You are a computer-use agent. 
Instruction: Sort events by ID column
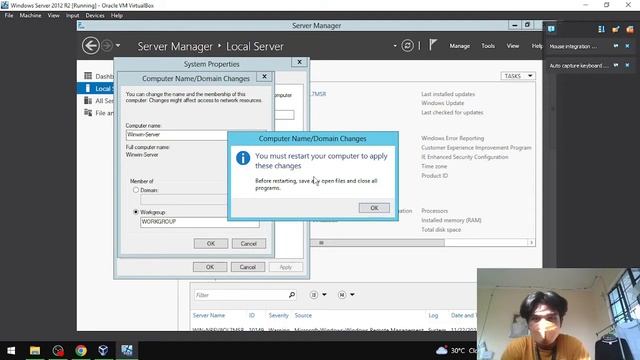click(x=252, y=316)
